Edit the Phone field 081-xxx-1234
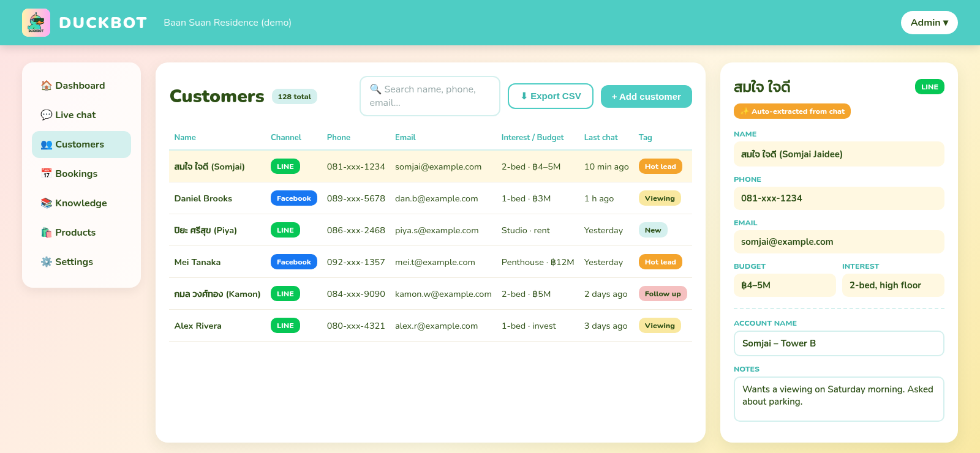This screenshot has width=980, height=453. tap(839, 198)
